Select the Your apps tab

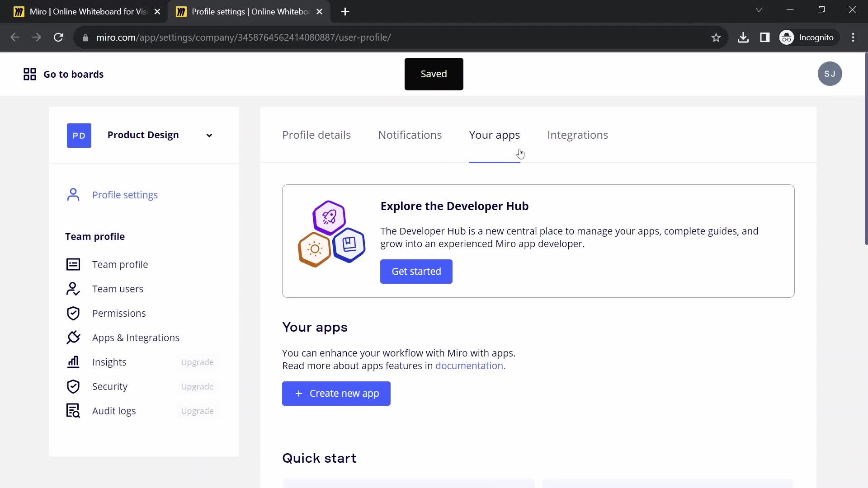495,135
